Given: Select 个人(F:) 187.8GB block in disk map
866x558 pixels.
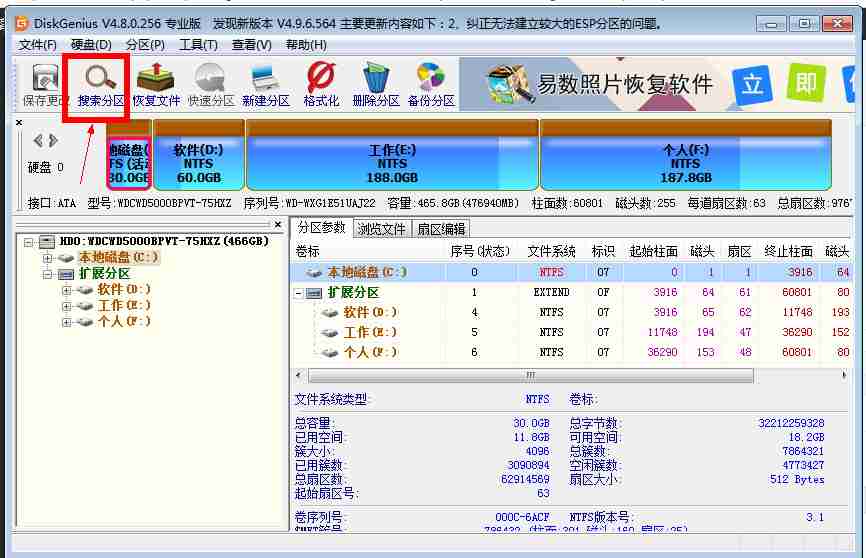Looking at the screenshot, I should coord(685,155).
